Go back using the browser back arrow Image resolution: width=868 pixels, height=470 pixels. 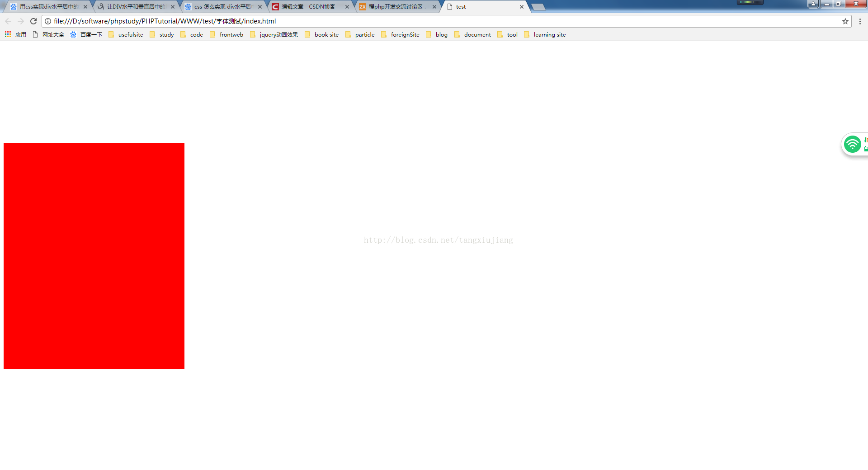pos(8,21)
